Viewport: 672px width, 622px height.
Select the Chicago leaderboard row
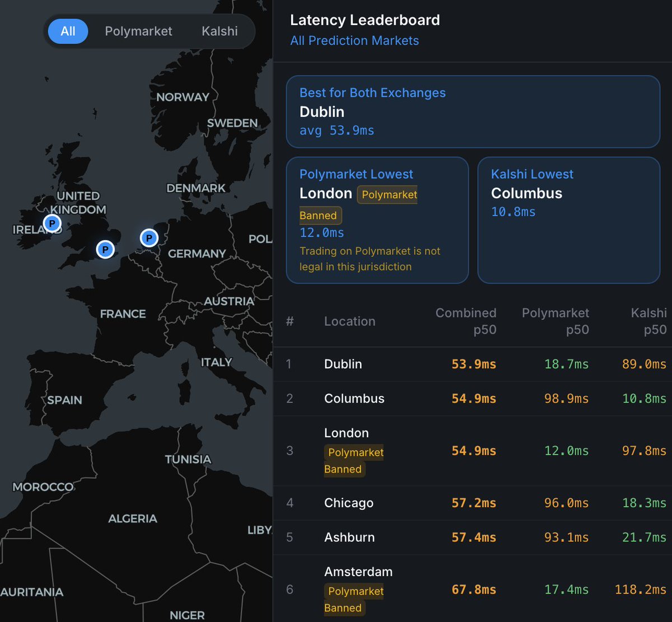point(473,503)
